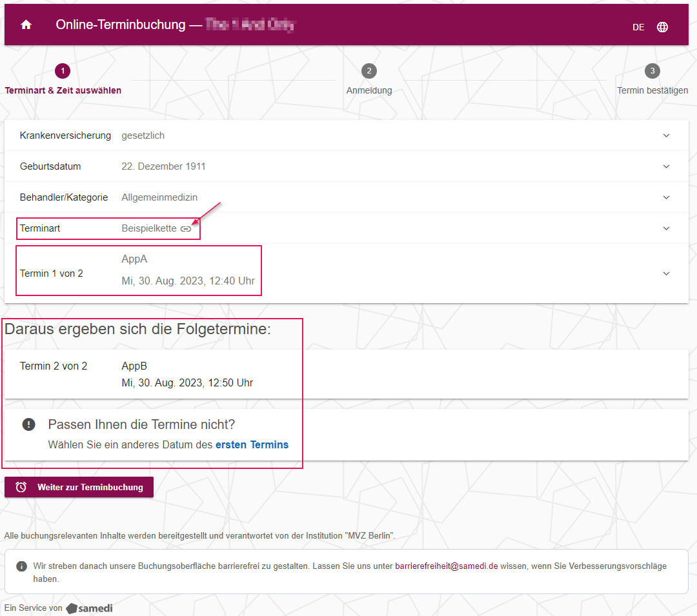697x616 pixels.
Task: Expand the Krankenversicherung row chevron
Action: pos(666,135)
